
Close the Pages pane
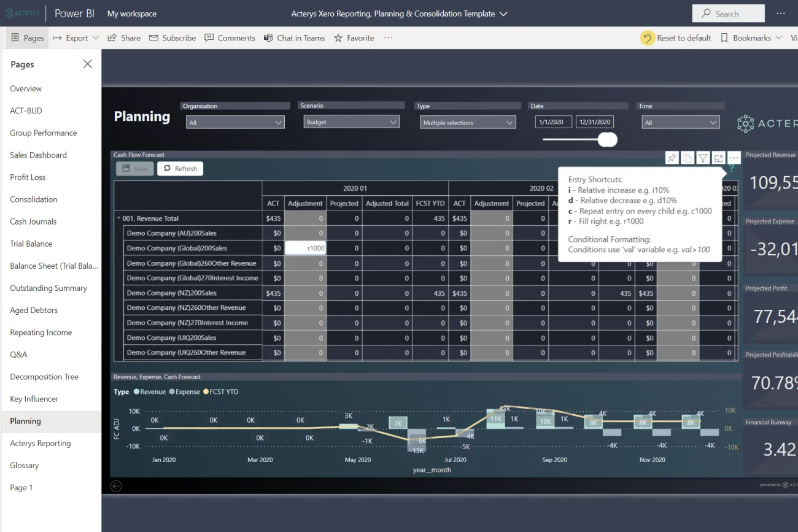[x=88, y=64]
